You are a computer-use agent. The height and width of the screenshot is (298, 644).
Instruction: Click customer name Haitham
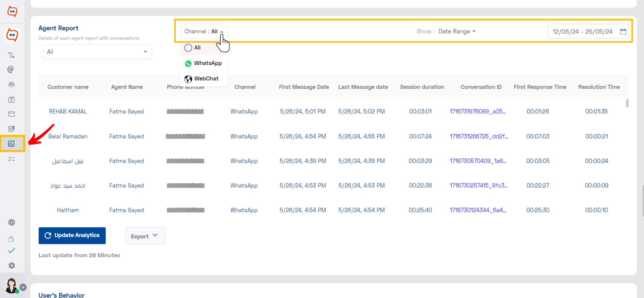tap(68, 210)
